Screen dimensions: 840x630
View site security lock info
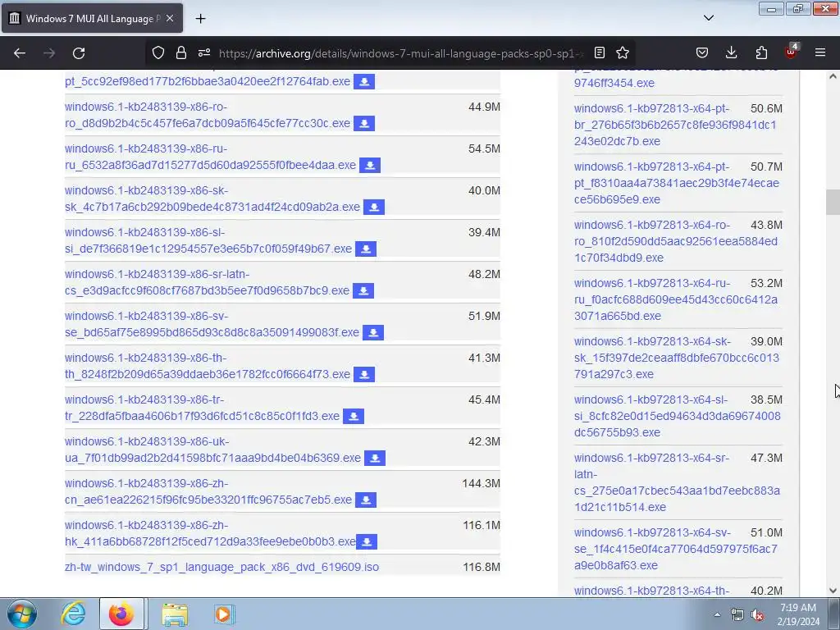tap(181, 52)
